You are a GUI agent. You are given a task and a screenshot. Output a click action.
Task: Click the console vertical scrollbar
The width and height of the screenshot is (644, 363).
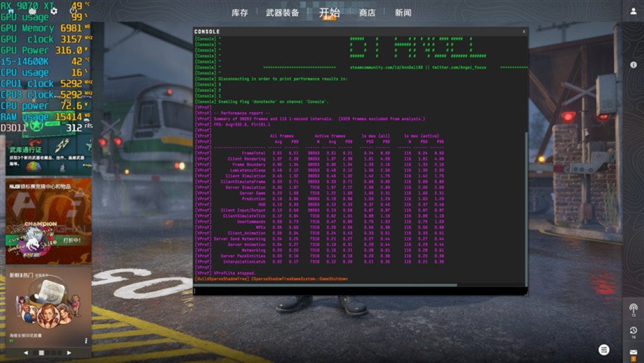526,210
